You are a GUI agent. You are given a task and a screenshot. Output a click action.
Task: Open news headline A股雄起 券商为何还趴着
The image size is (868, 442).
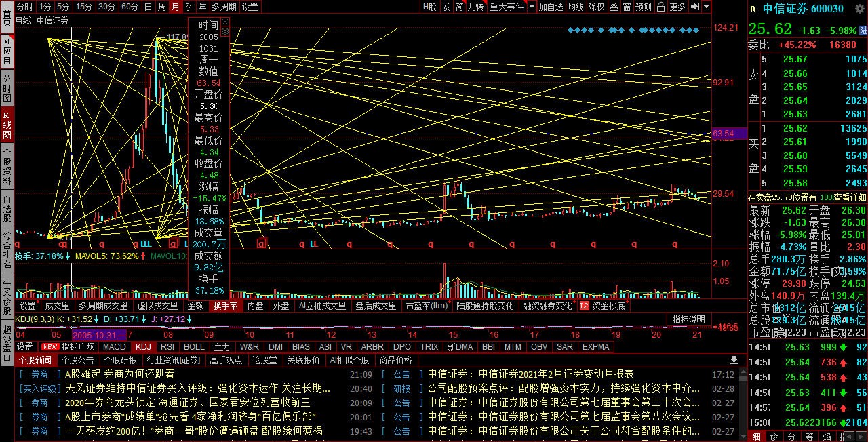click(x=119, y=374)
